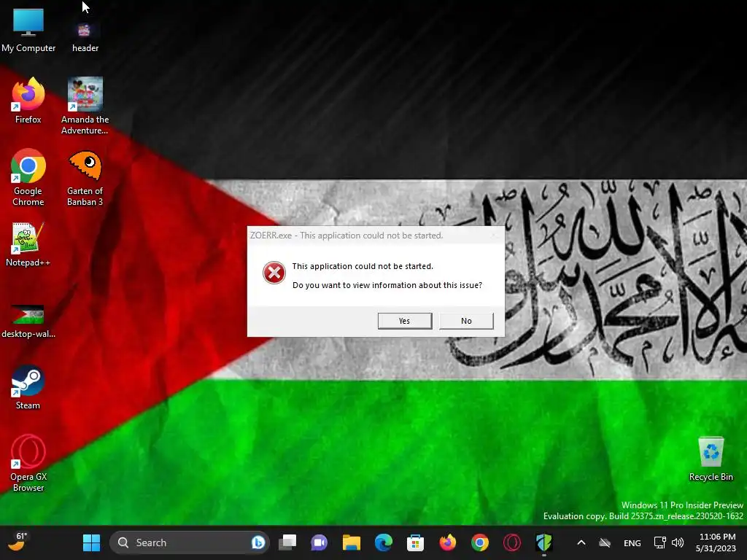The height and width of the screenshot is (560, 747).
Task: Open the Recycle Bin
Action: point(711,459)
